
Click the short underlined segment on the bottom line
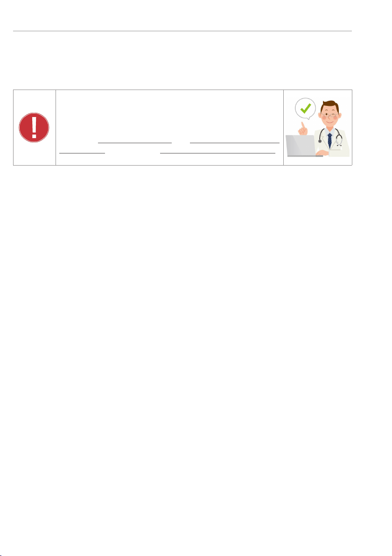point(82,153)
